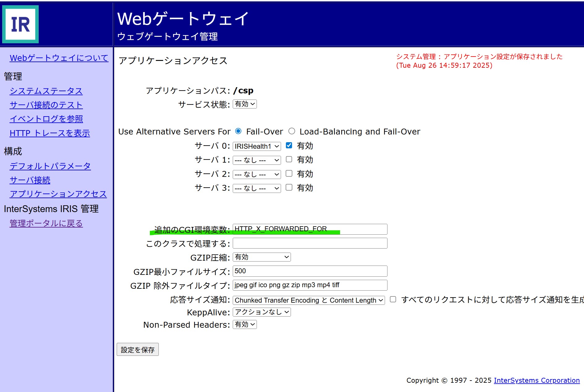Open the 応答サイズ通知 dropdown

(309, 300)
